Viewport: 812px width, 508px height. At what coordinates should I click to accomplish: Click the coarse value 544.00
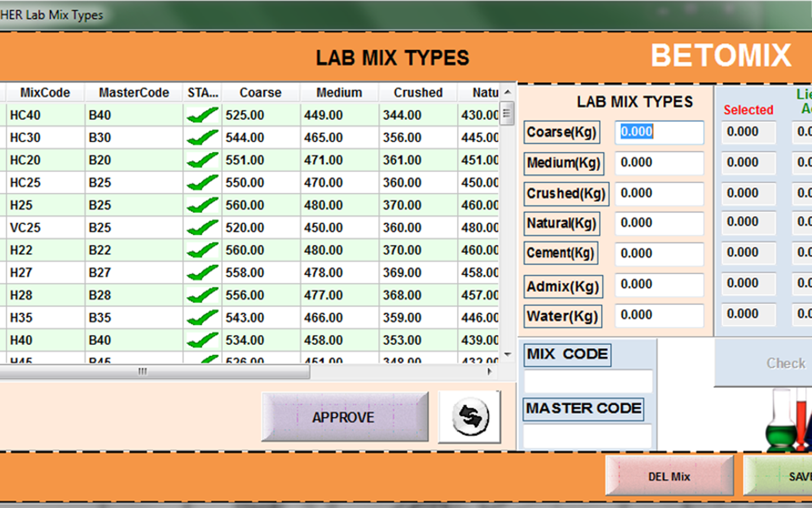(x=261, y=138)
